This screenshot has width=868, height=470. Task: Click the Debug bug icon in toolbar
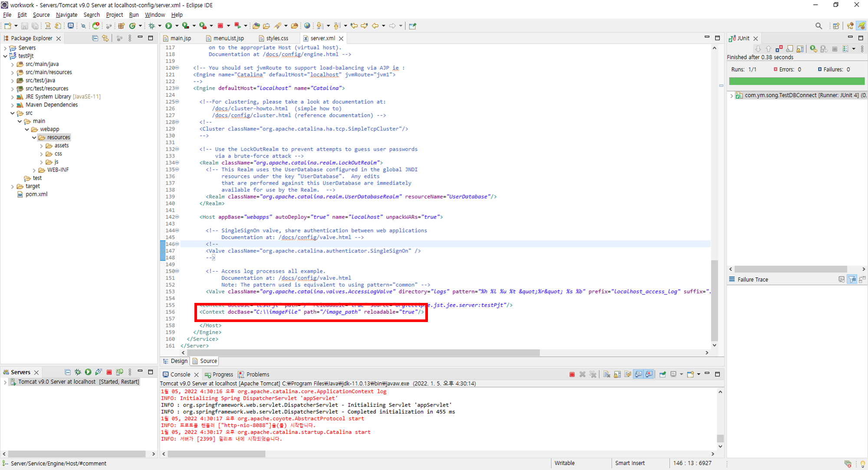point(152,26)
